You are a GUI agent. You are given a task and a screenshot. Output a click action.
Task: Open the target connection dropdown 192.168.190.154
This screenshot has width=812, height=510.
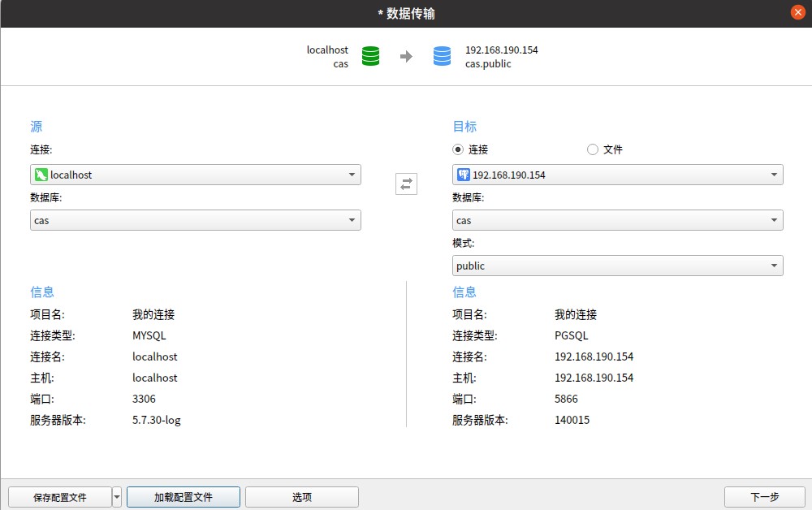click(x=617, y=175)
